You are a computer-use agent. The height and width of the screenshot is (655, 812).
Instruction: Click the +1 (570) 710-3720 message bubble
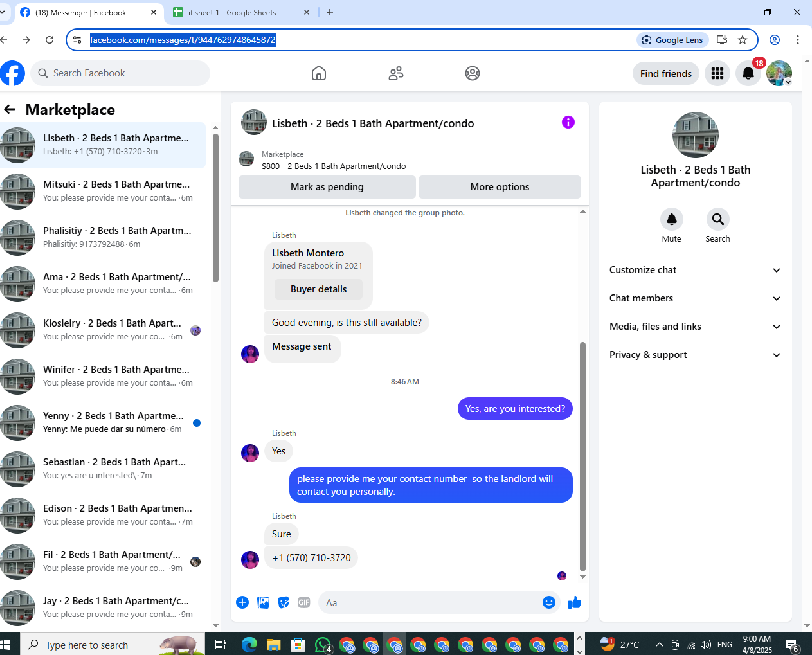[x=311, y=558]
